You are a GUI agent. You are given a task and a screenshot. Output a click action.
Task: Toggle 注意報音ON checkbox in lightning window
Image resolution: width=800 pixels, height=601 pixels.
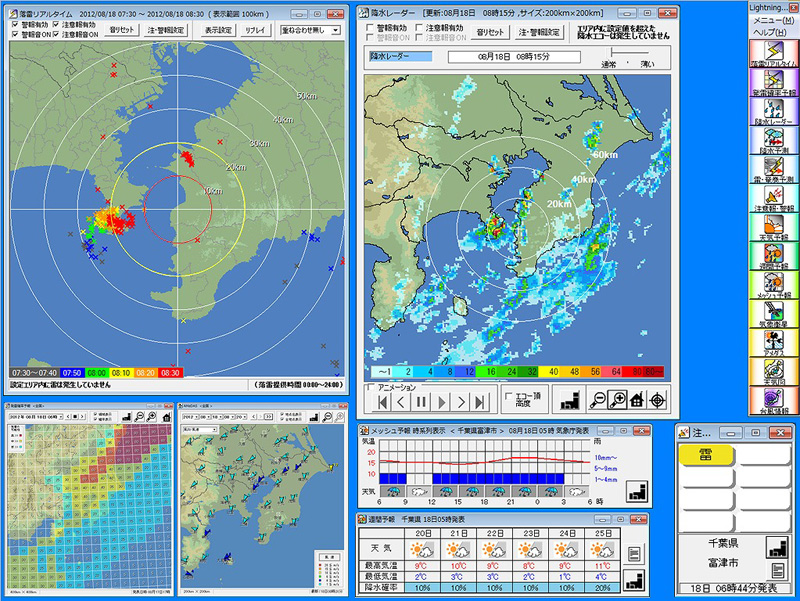(56, 34)
